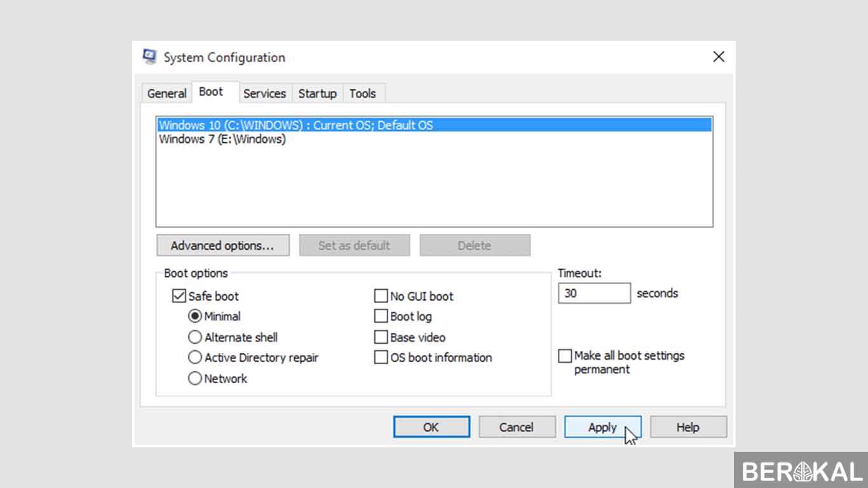
Task: Choose Alternate shell safe boot mode
Action: [195, 337]
